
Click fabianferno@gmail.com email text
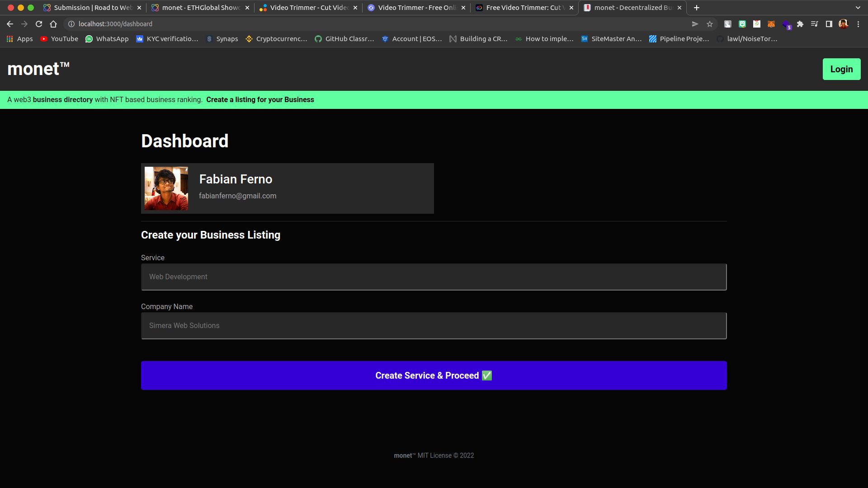[x=238, y=196]
